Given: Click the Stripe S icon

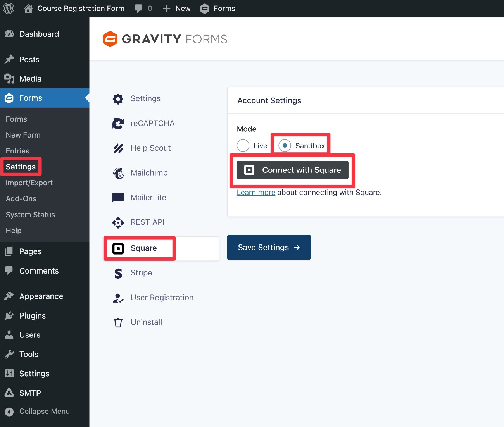Looking at the screenshot, I should [118, 273].
